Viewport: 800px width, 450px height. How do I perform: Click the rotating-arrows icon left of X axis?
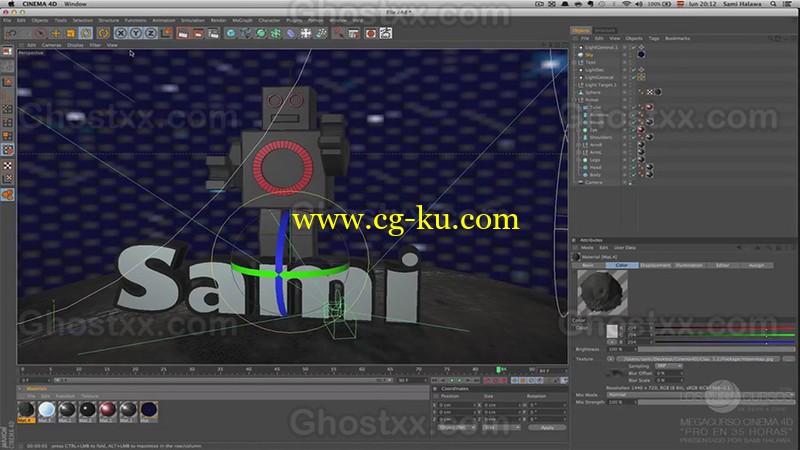(x=104, y=33)
